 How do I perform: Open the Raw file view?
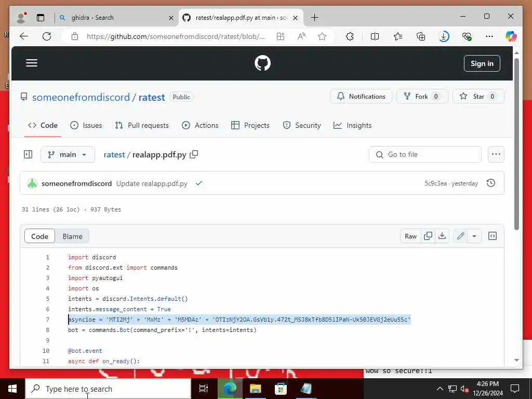click(410, 236)
